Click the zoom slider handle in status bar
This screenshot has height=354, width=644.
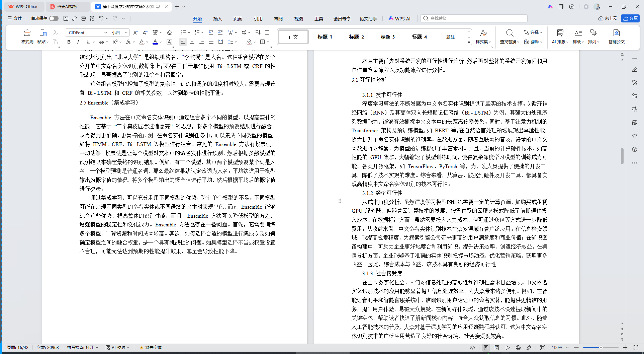(601, 348)
